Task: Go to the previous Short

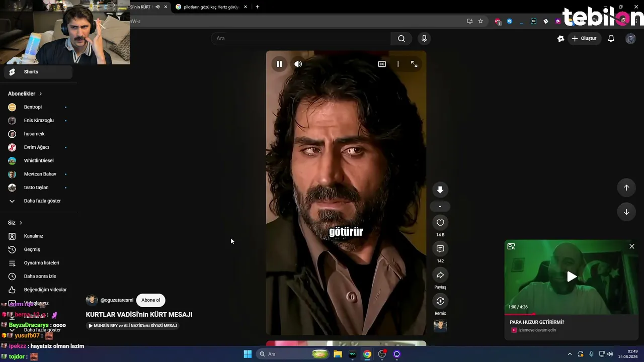Action: (626, 188)
